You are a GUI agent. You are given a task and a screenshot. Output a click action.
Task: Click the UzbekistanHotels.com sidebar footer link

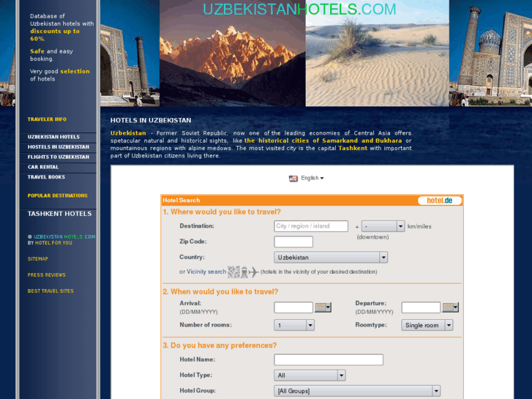pos(64,236)
